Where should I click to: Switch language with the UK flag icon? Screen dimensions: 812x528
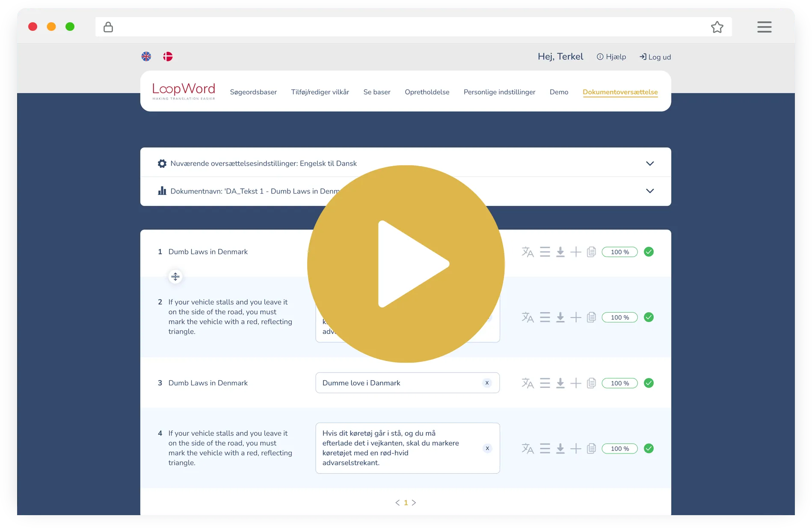(x=146, y=57)
